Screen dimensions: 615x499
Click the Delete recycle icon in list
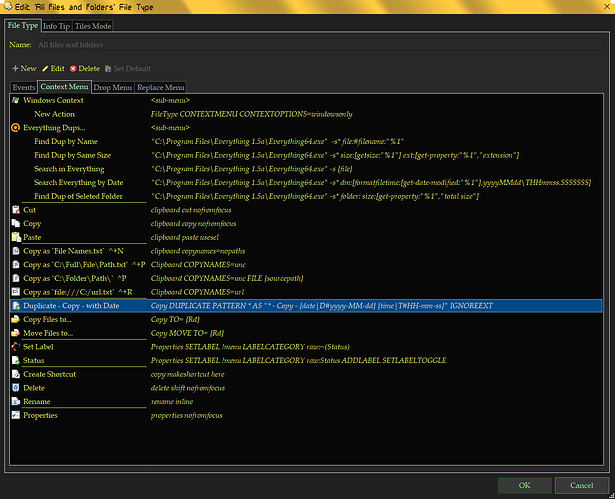click(x=15, y=387)
